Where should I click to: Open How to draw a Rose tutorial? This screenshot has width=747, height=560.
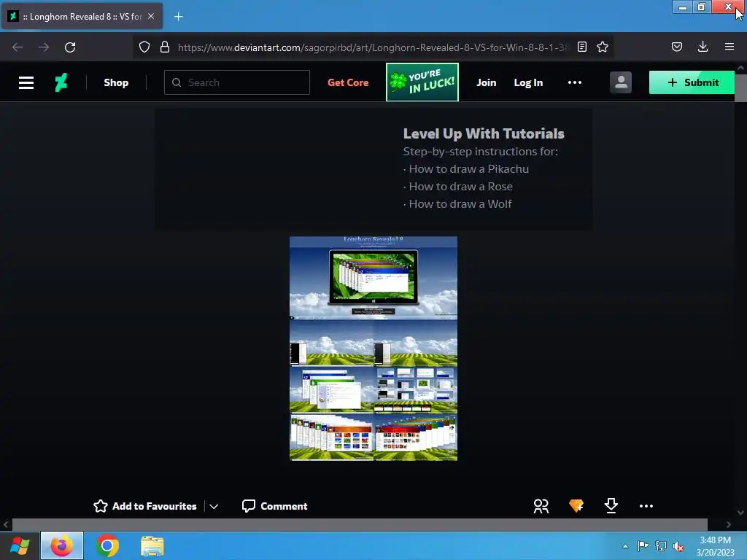point(460,187)
